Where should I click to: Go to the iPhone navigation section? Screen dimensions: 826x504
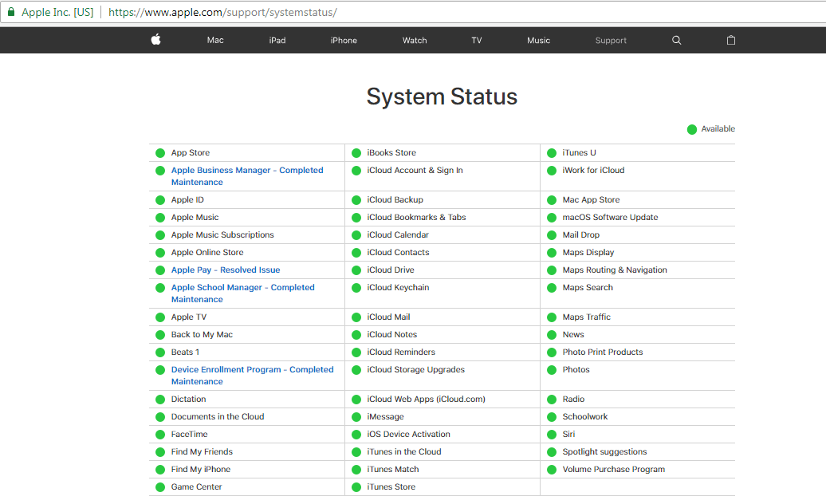pyautogui.click(x=344, y=40)
